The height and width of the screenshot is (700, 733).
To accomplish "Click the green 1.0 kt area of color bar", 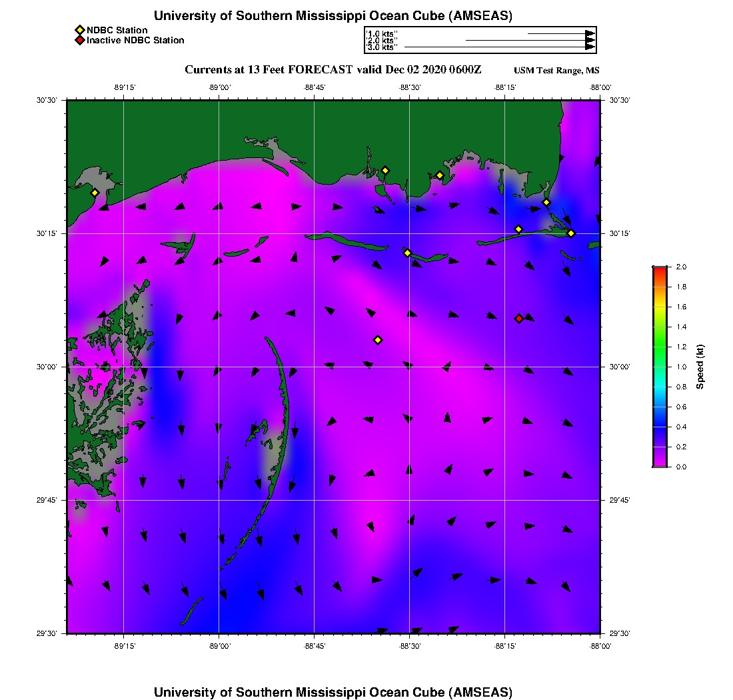I will click(659, 366).
